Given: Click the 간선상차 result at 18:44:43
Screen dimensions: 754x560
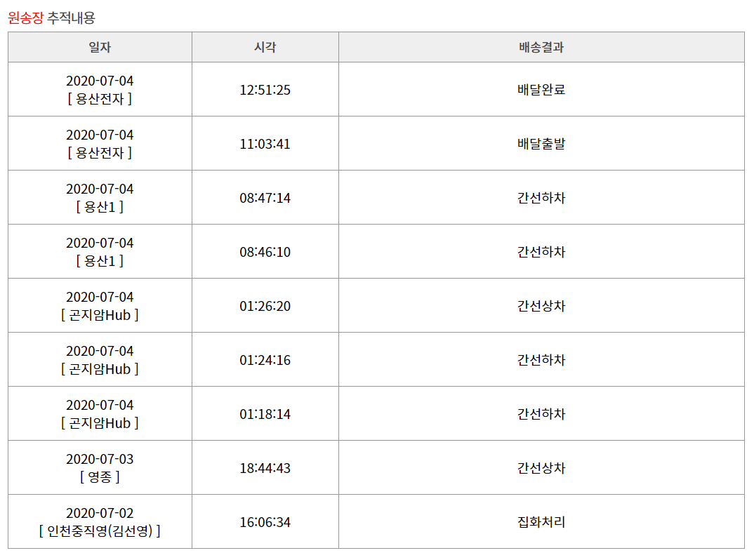Looking at the screenshot, I should tap(541, 468).
